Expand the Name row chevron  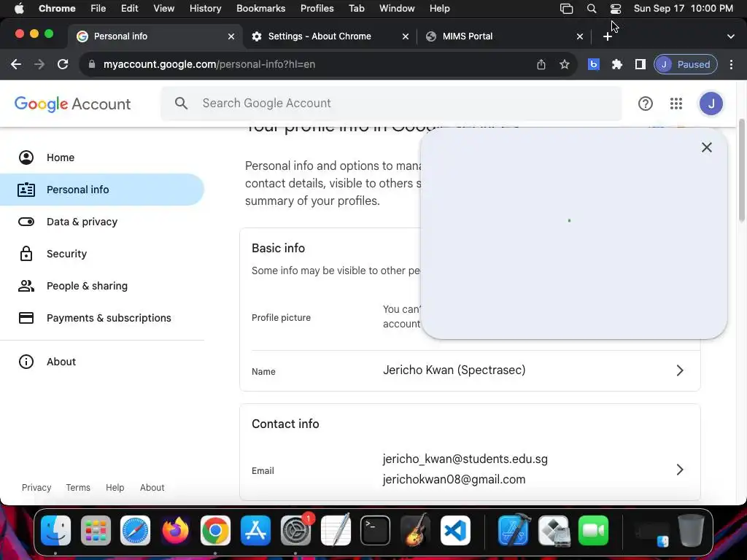[680, 370]
